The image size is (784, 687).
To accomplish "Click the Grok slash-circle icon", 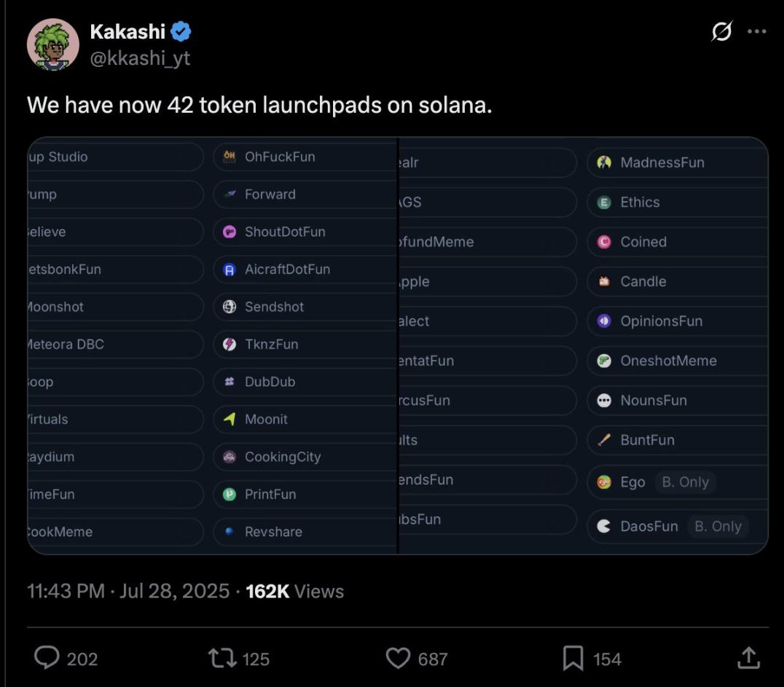I will coord(722,32).
